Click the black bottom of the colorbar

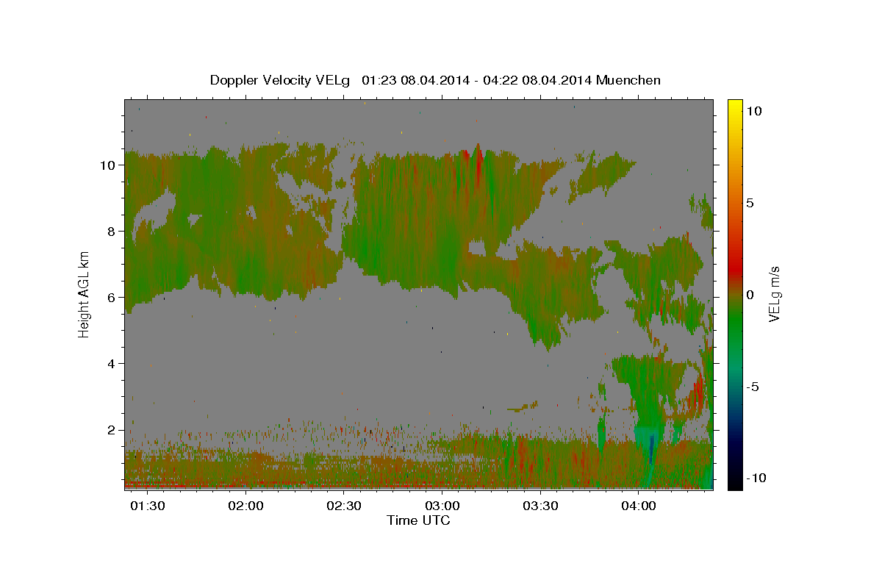(735, 481)
